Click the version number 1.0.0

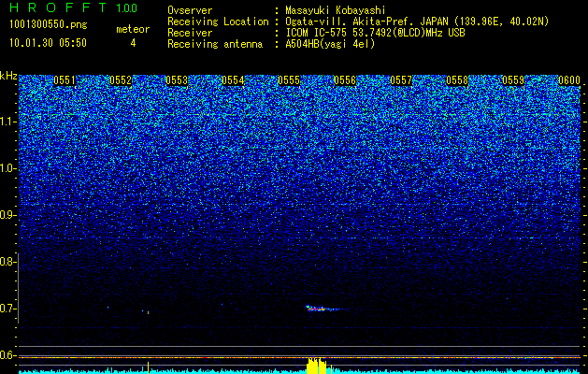pyautogui.click(x=126, y=7)
